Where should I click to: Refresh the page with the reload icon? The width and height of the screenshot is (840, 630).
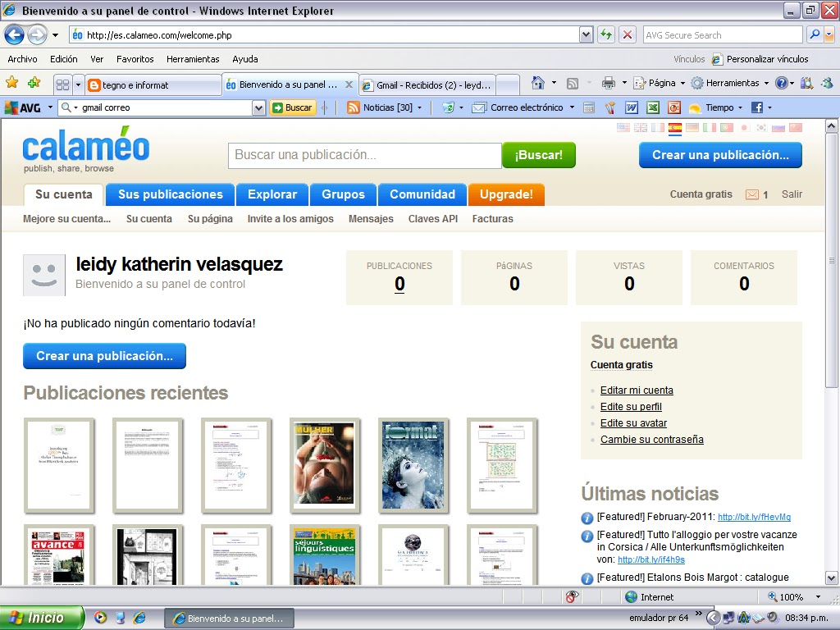pyautogui.click(x=605, y=34)
